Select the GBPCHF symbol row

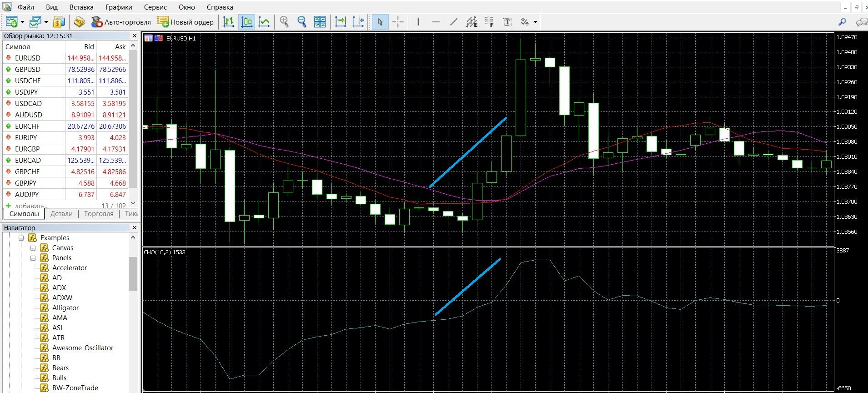tap(65, 171)
